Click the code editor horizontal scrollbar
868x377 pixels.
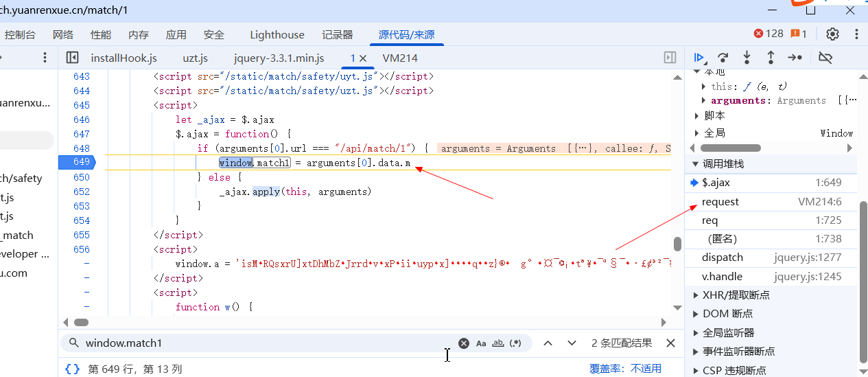pos(82,322)
